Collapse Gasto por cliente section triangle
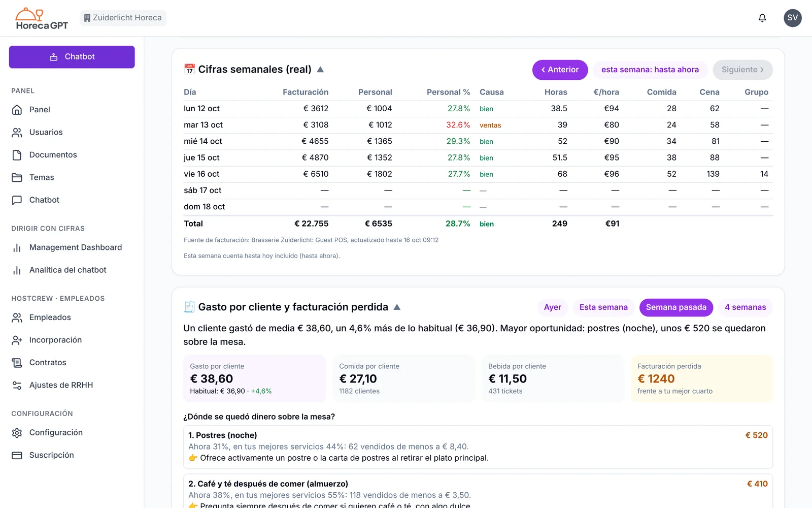 pyautogui.click(x=397, y=307)
